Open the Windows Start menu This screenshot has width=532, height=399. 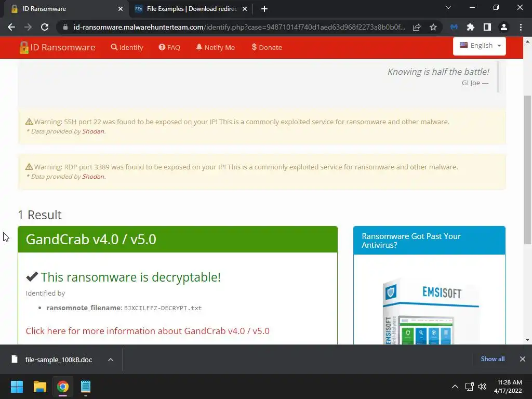tap(17, 387)
